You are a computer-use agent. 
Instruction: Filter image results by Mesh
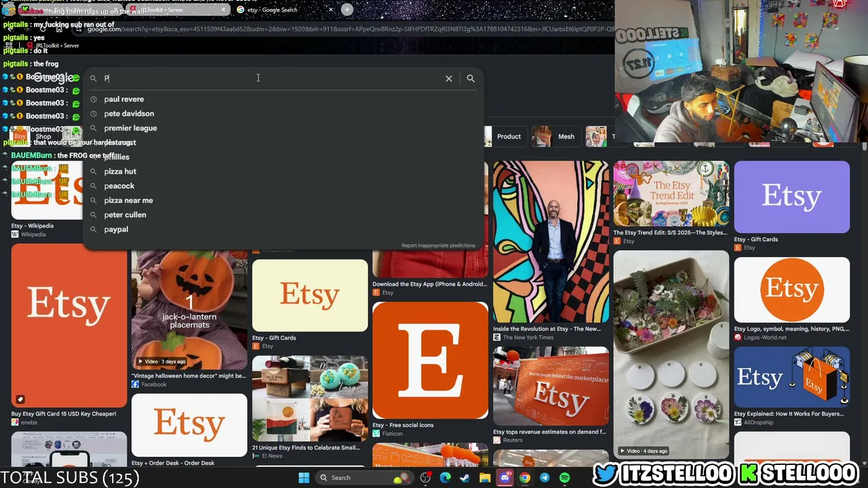pos(557,136)
